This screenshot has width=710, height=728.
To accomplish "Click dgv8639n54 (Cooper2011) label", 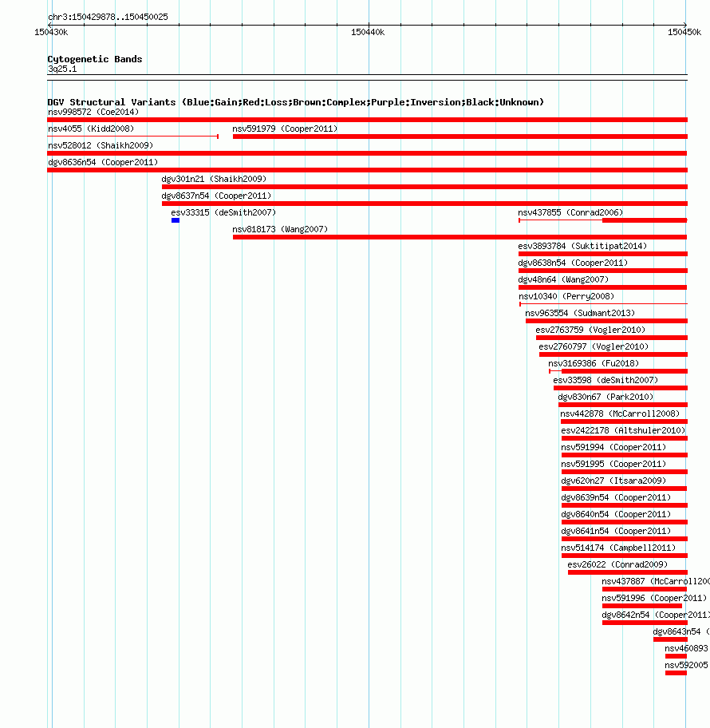I will pos(616,497).
